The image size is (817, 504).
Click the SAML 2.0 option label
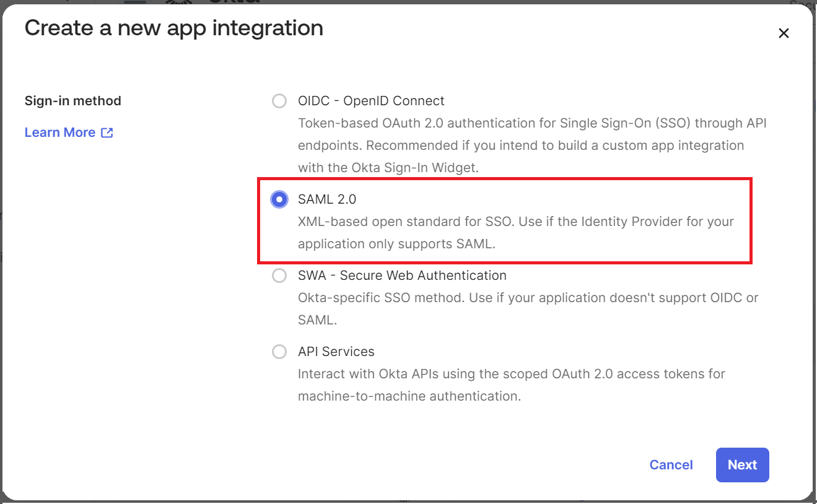click(327, 199)
